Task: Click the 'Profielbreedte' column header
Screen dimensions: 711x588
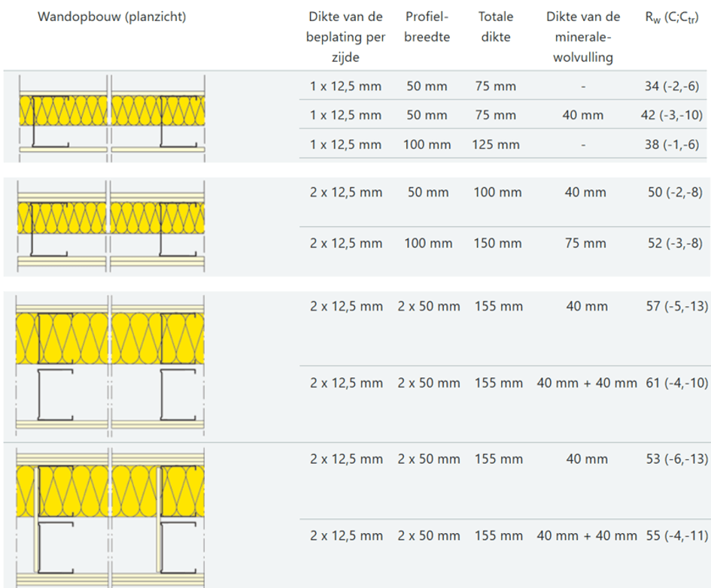Action: (427, 27)
